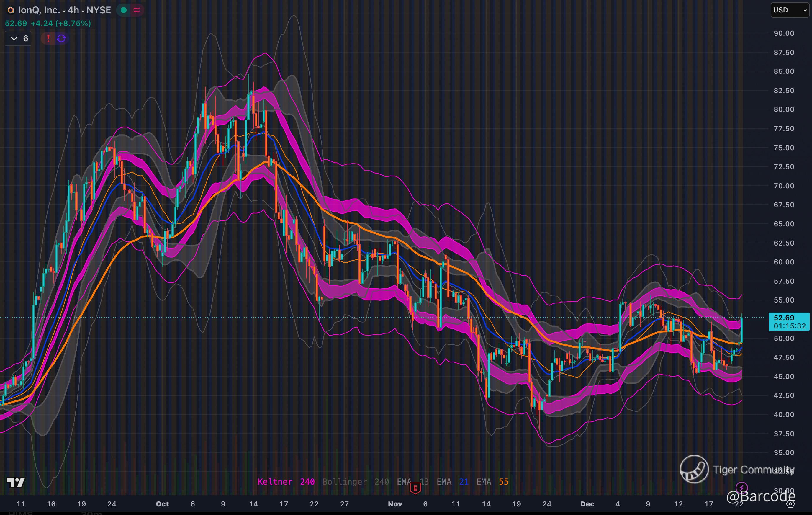This screenshot has height=515, width=812.
Task: Click the Oct label on time axis
Action: click(x=162, y=504)
